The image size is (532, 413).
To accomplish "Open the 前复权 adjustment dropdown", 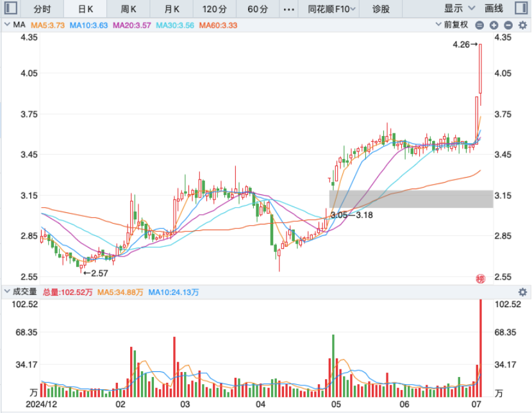I will [452, 25].
